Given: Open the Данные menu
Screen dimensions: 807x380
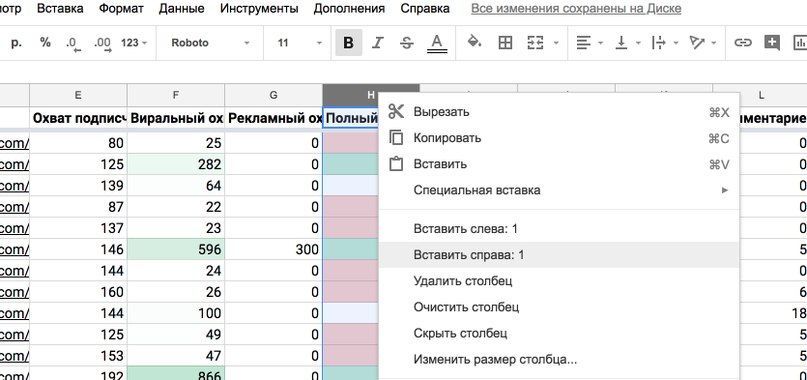Looking at the screenshot, I should [182, 9].
